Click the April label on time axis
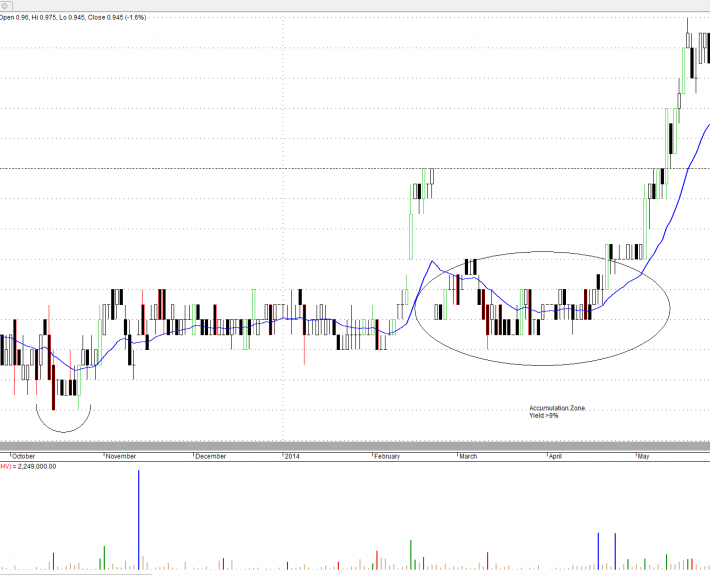 tap(557, 456)
